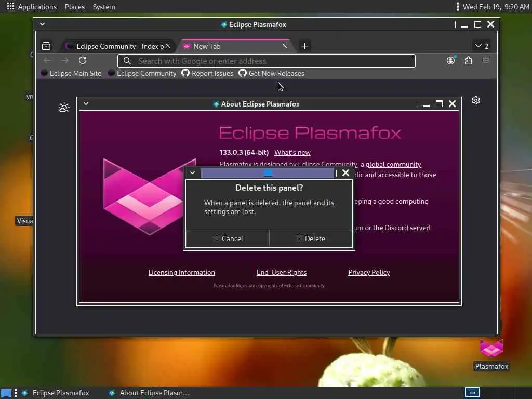Image resolution: width=532 pixels, height=399 pixels.
Task: Open the Discord server link
Action: coord(407,228)
